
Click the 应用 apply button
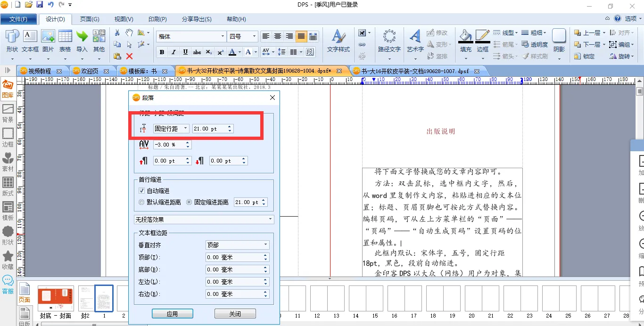(x=172, y=314)
